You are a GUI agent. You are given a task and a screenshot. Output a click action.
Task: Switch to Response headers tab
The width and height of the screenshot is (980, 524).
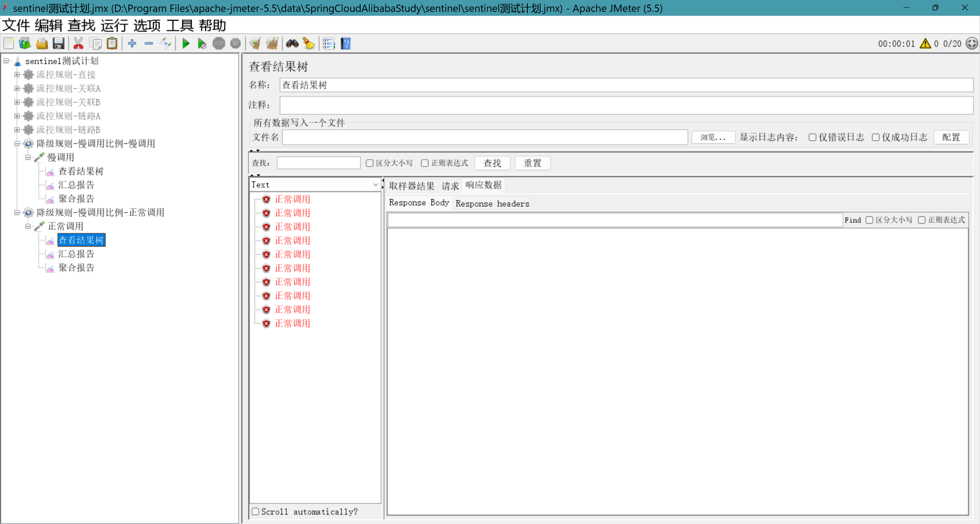click(x=492, y=203)
